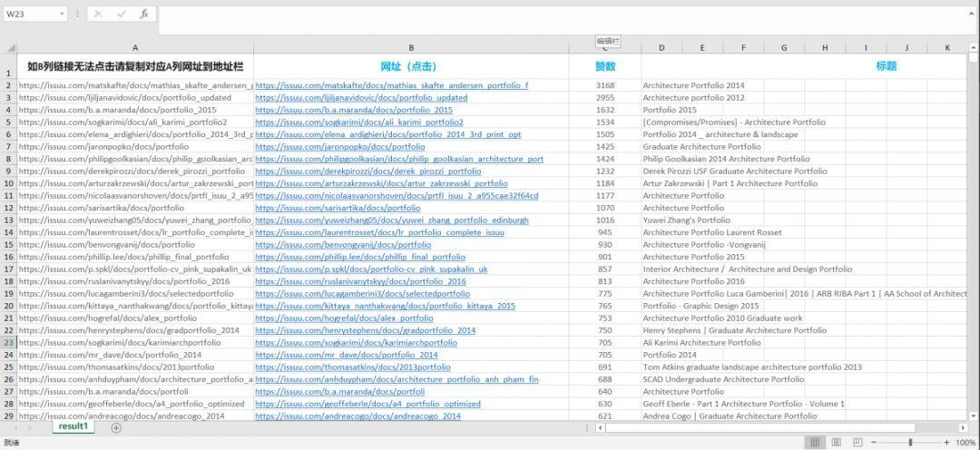Viewport: 980px width, 450px height.
Task: Click the formula bar options dots handle
Action: 77,14
